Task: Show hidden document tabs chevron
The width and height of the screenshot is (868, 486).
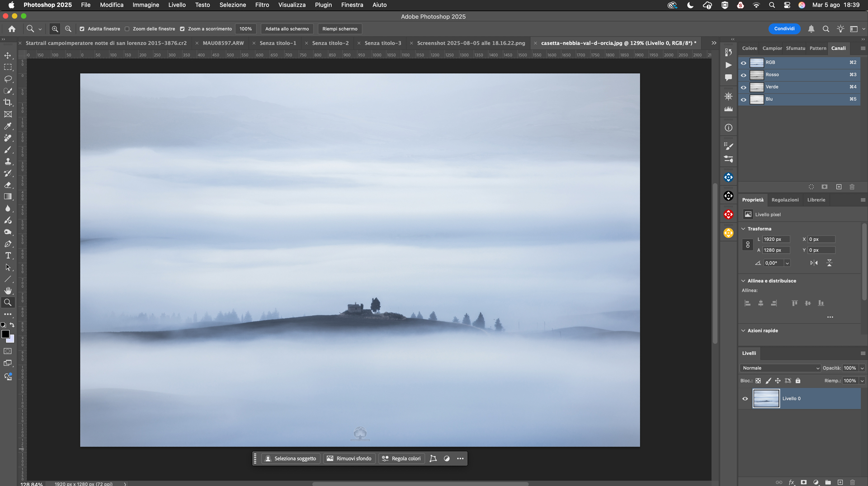Action: click(714, 43)
